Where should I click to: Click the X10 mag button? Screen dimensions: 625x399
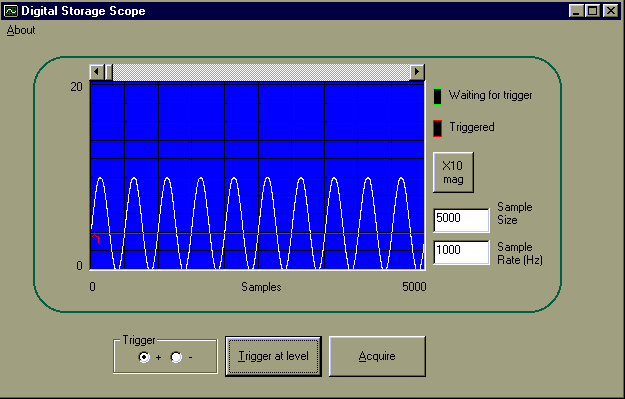point(453,172)
